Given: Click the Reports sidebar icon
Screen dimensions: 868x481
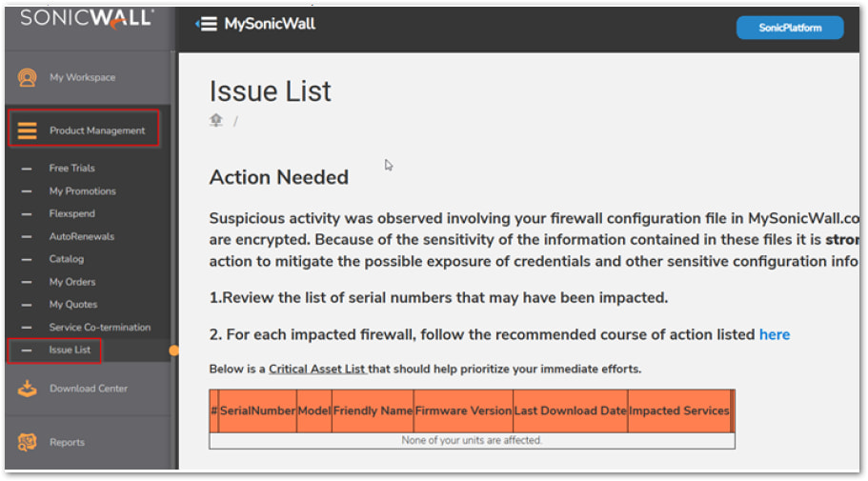Looking at the screenshot, I should [27, 442].
